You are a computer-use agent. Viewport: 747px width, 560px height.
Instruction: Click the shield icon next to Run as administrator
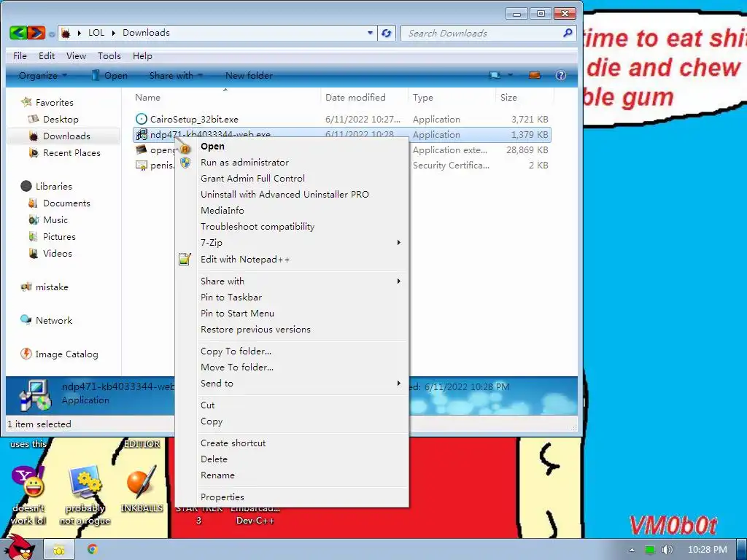185,163
